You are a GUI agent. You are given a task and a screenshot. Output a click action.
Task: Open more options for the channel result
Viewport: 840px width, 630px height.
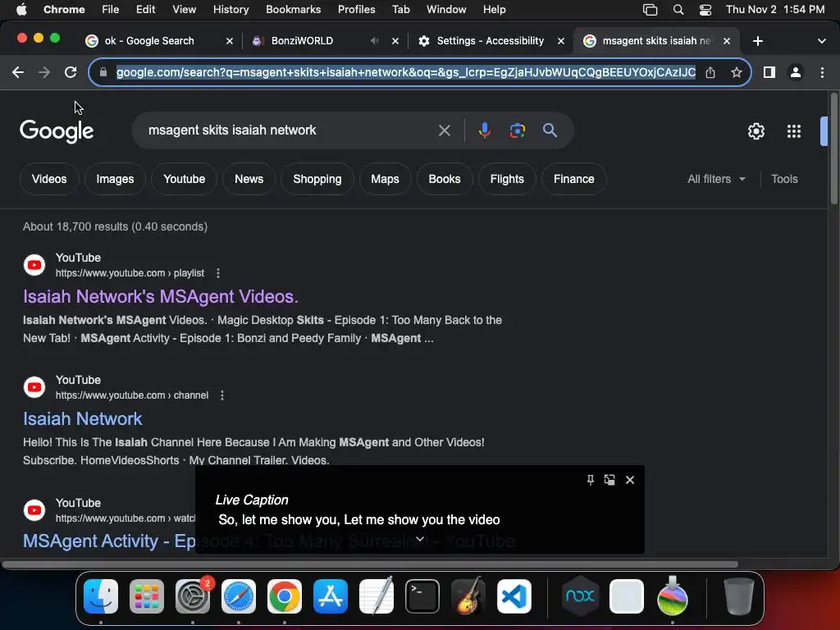222,395
